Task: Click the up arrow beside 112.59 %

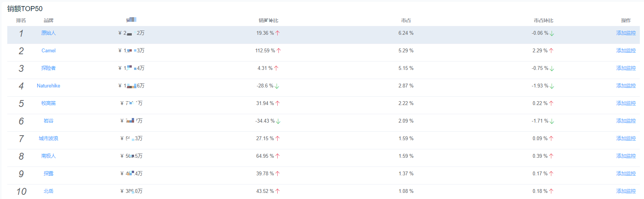Action: point(279,51)
